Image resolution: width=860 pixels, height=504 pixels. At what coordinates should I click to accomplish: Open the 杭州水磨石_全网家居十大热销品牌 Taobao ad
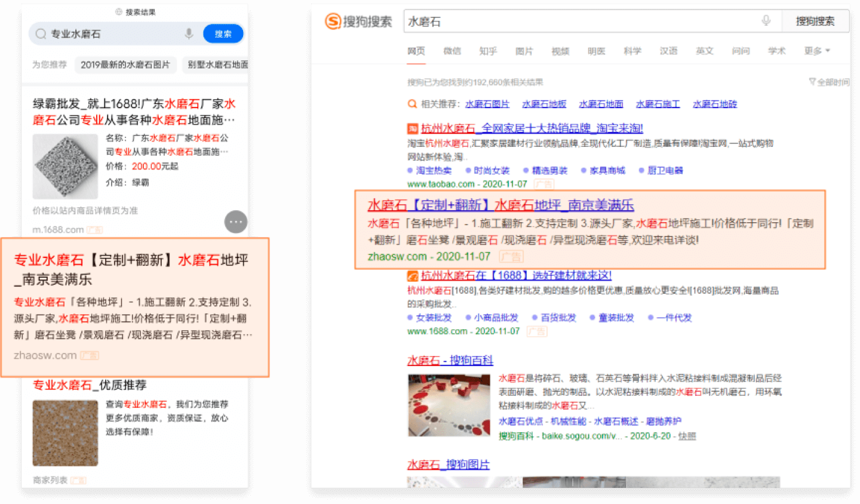click(x=532, y=128)
